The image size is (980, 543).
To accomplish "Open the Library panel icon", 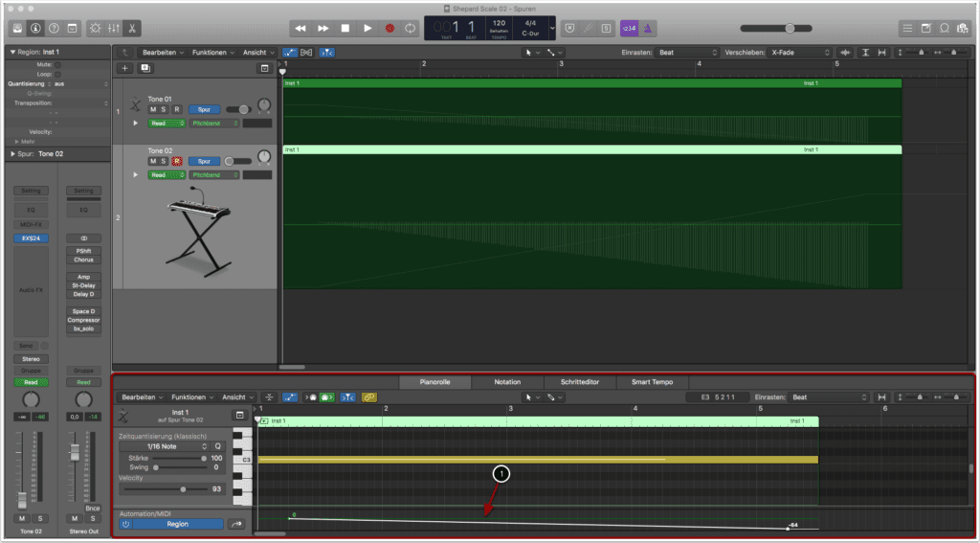I will pyautogui.click(x=19, y=28).
